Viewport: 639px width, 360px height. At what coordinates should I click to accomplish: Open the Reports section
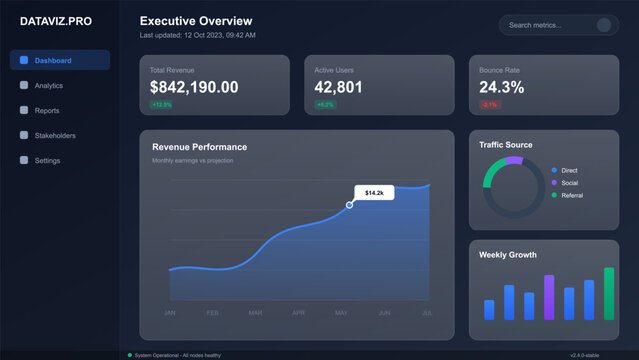point(60,110)
